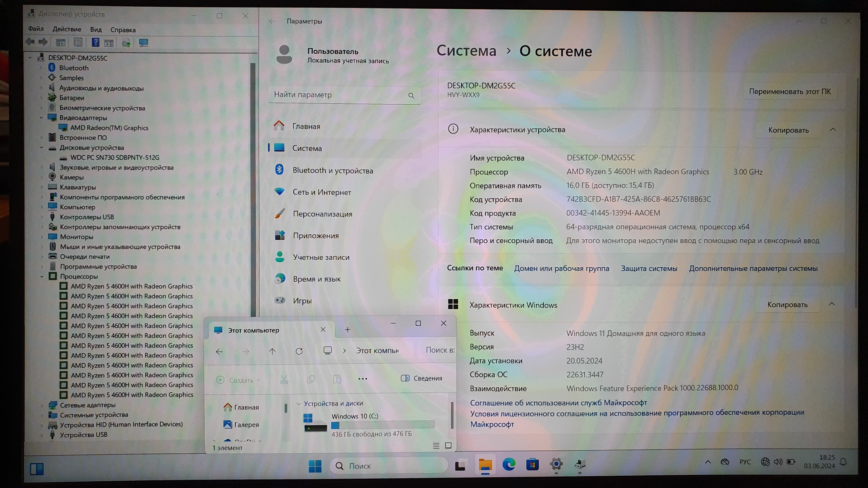868x488 pixels.
Task: Open Microsoft Store from the taskbar
Action: coord(532,465)
